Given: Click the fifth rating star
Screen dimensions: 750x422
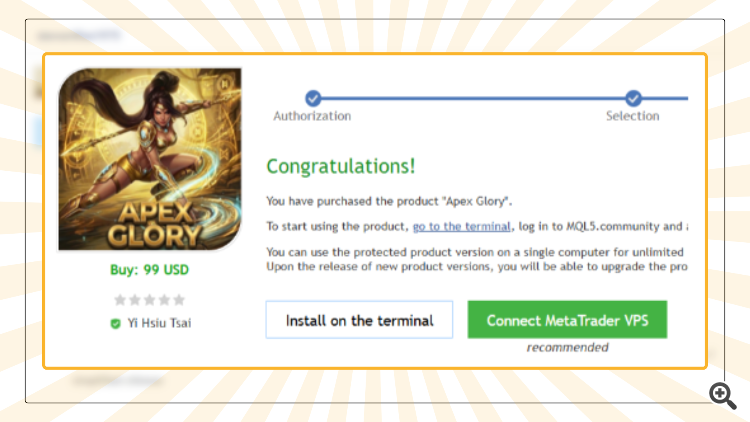Looking at the screenshot, I should click(x=179, y=300).
